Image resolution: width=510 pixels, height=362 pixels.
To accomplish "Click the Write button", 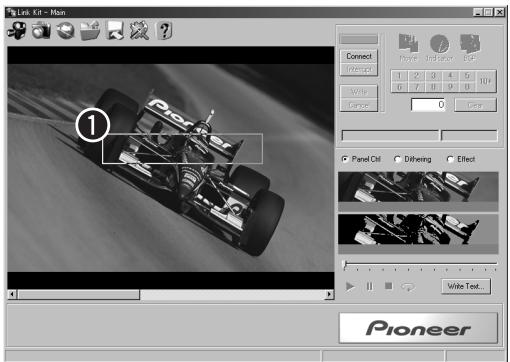I will [x=359, y=92].
